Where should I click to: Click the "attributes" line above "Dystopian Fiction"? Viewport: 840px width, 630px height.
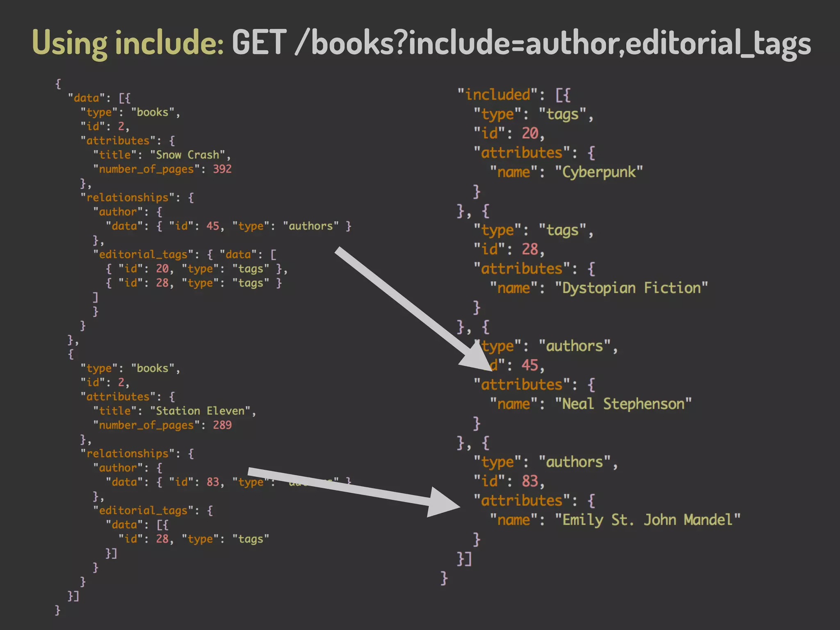tap(534, 269)
